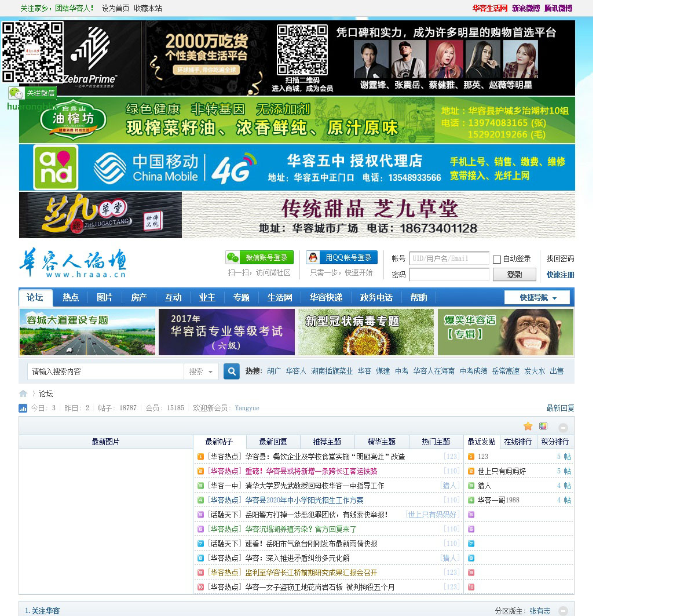
Task: Click the home icon in breadcrumb
Action: (x=23, y=393)
